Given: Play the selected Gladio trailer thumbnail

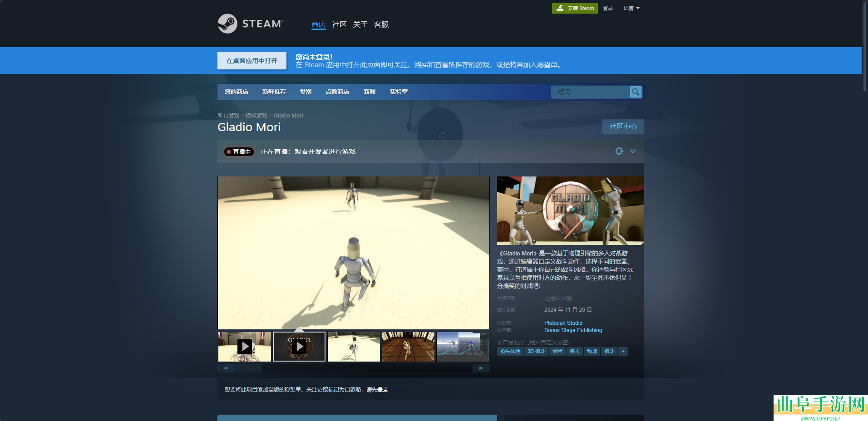Looking at the screenshot, I should tap(299, 347).
